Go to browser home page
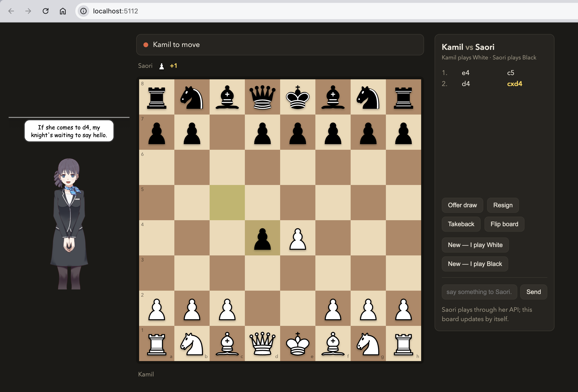The width and height of the screenshot is (578, 392). tap(63, 11)
